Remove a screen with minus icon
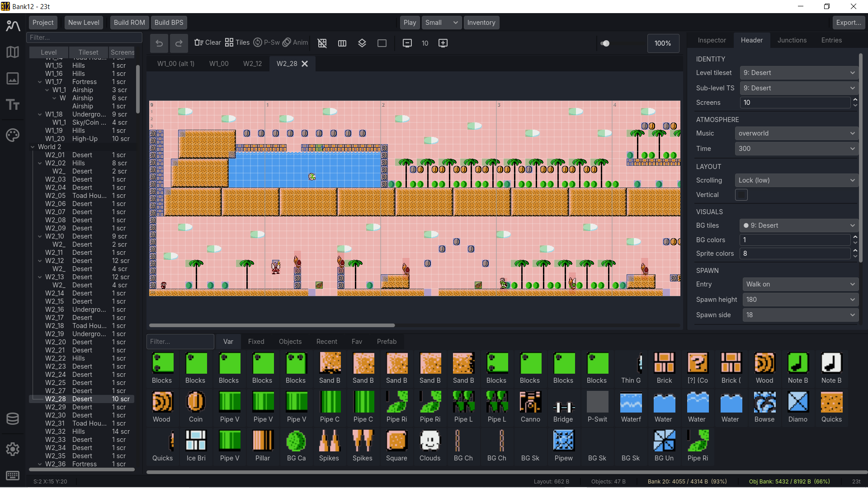 (x=407, y=43)
